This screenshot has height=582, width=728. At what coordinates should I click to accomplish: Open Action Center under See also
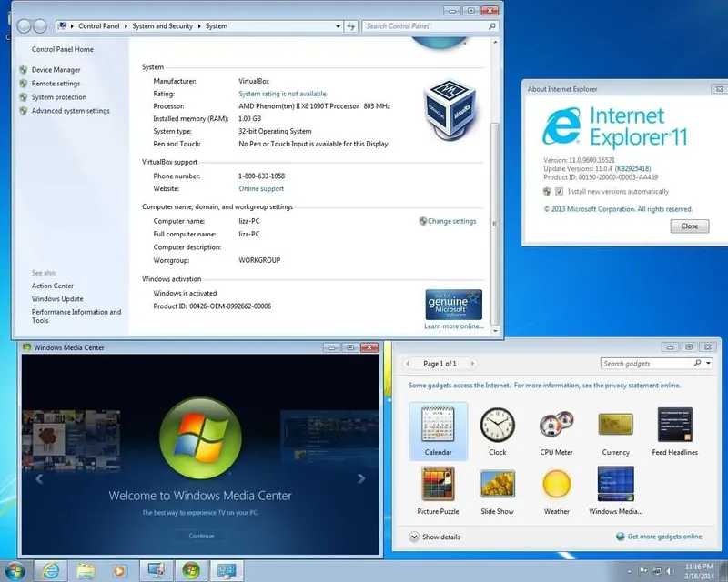tap(53, 286)
